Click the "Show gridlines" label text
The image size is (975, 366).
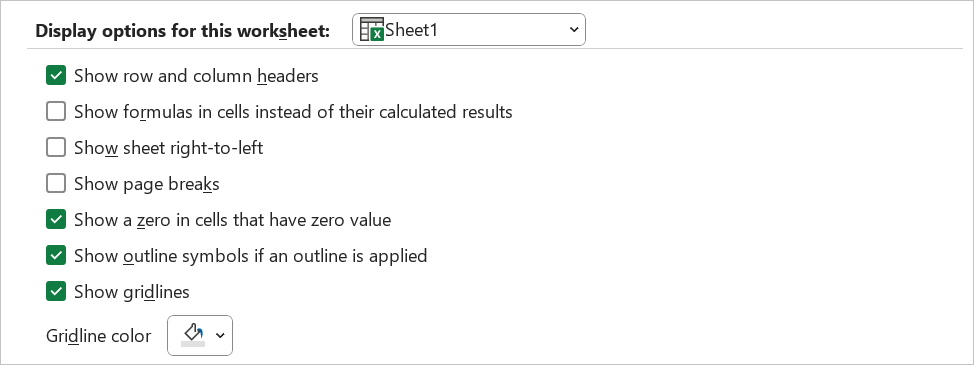pyautogui.click(x=132, y=292)
